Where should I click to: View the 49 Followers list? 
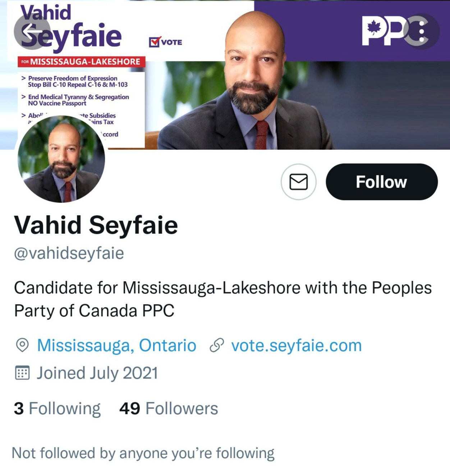(169, 409)
